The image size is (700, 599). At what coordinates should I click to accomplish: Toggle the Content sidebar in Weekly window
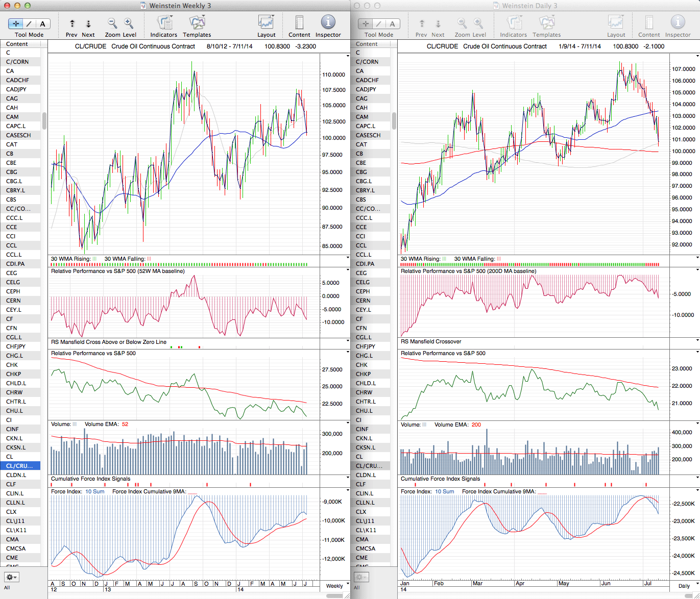299,23
